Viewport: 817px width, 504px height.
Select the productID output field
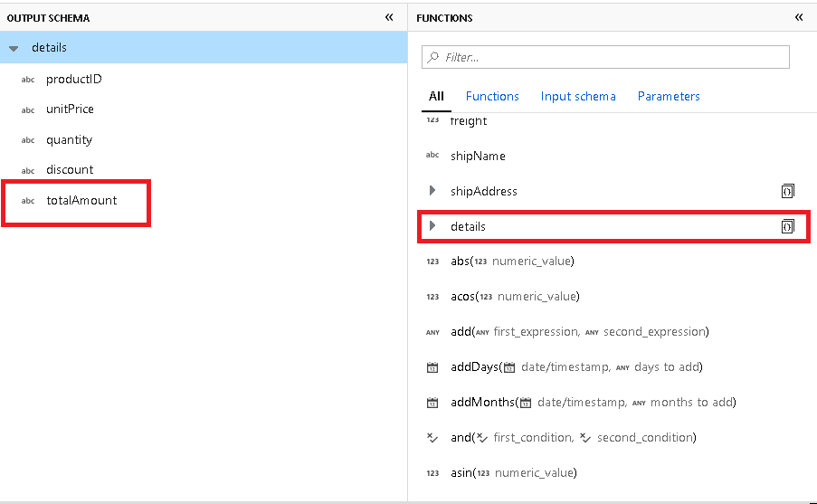(x=74, y=79)
